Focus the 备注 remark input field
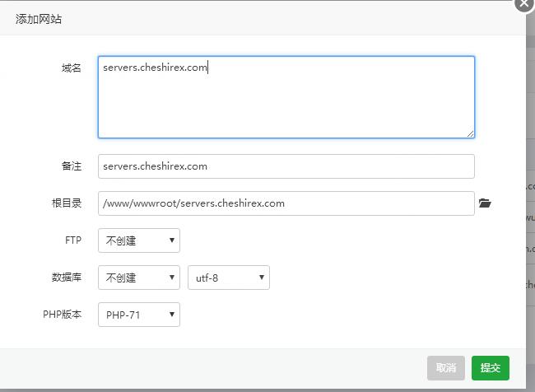This screenshot has width=535, height=392. [x=286, y=166]
